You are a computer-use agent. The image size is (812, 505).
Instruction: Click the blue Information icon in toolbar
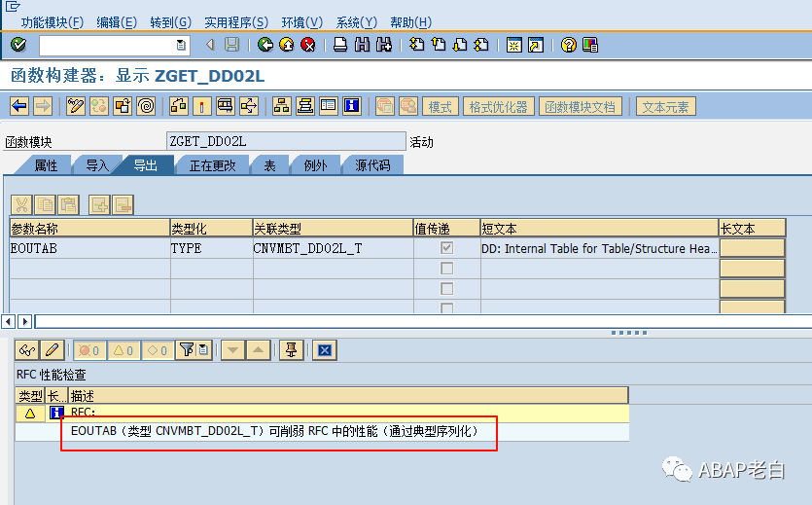coord(352,106)
